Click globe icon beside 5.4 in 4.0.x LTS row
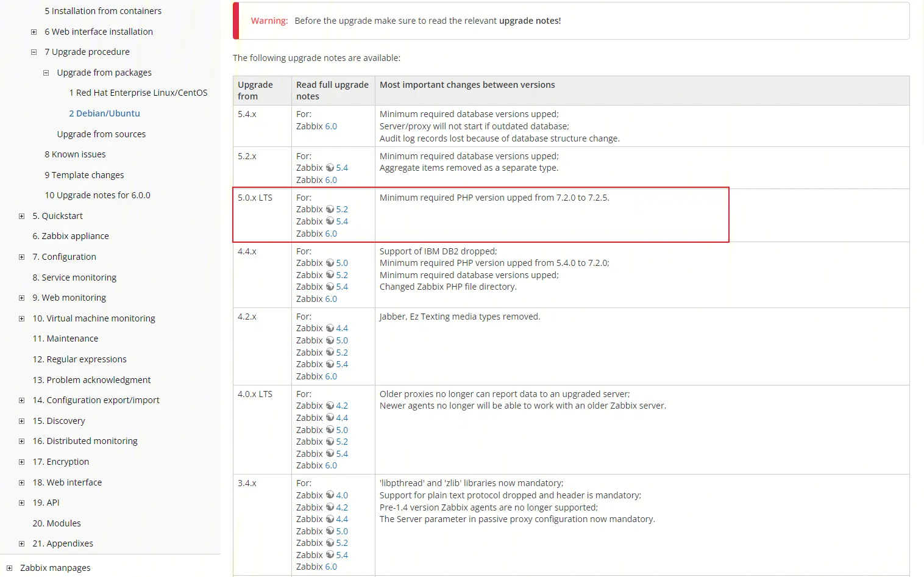 [x=330, y=454]
